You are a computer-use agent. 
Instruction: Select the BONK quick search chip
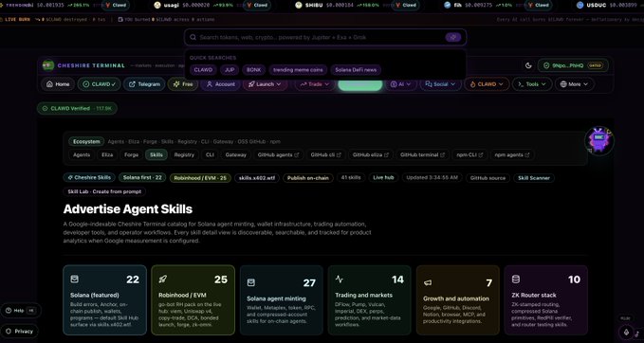pyautogui.click(x=254, y=70)
